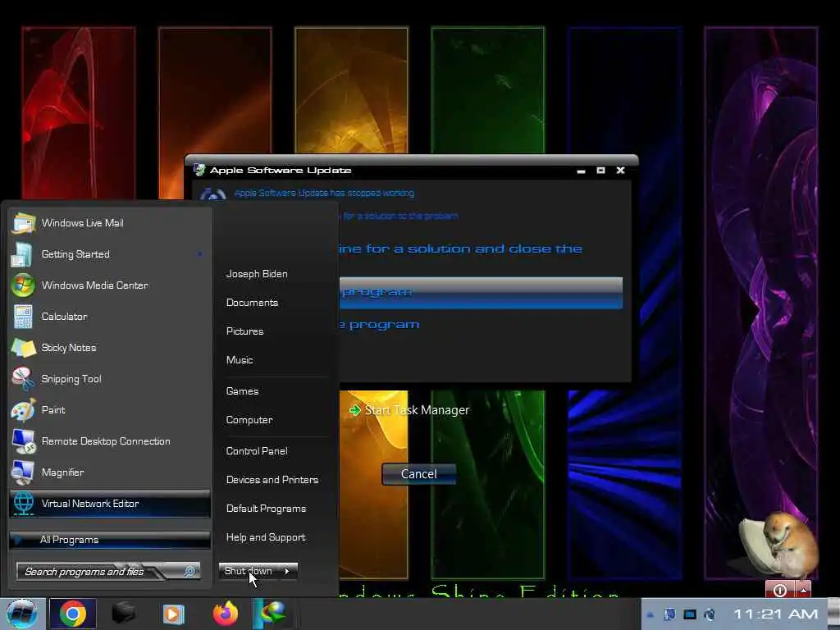This screenshot has height=630, width=840.
Task: Open the clock showing 11:21 AM
Action: pyautogui.click(x=775, y=614)
